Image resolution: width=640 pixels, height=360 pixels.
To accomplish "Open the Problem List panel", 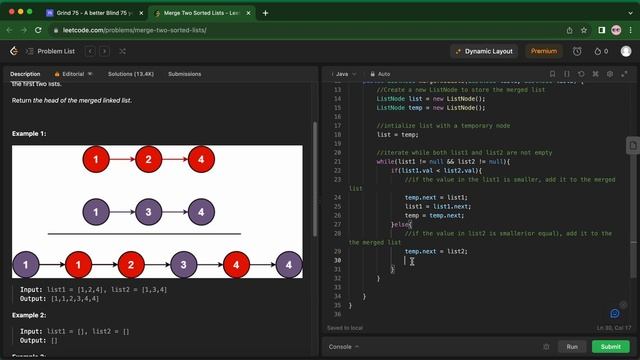I will [51, 51].
